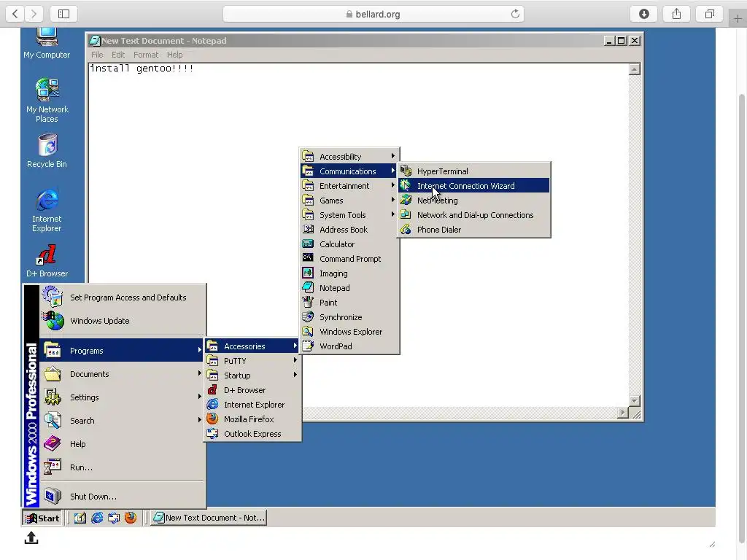Open the My Computer desktop icon
This screenshot has height=560, width=747.
coord(47,44)
